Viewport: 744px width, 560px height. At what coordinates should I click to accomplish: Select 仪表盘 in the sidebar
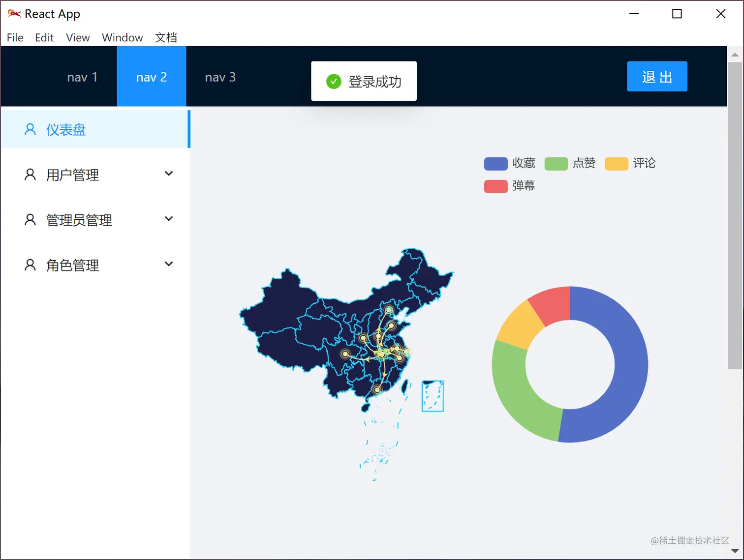pyautogui.click(x=95, y=129)
